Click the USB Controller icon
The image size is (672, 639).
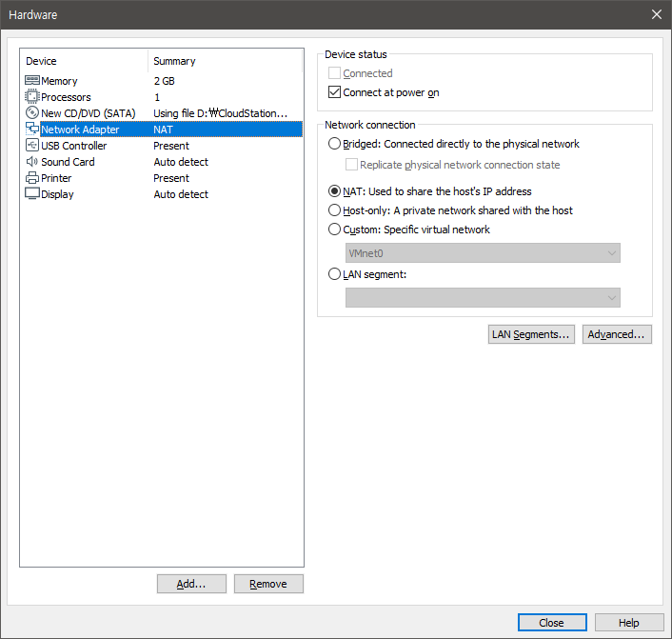[x=32, y=145]
